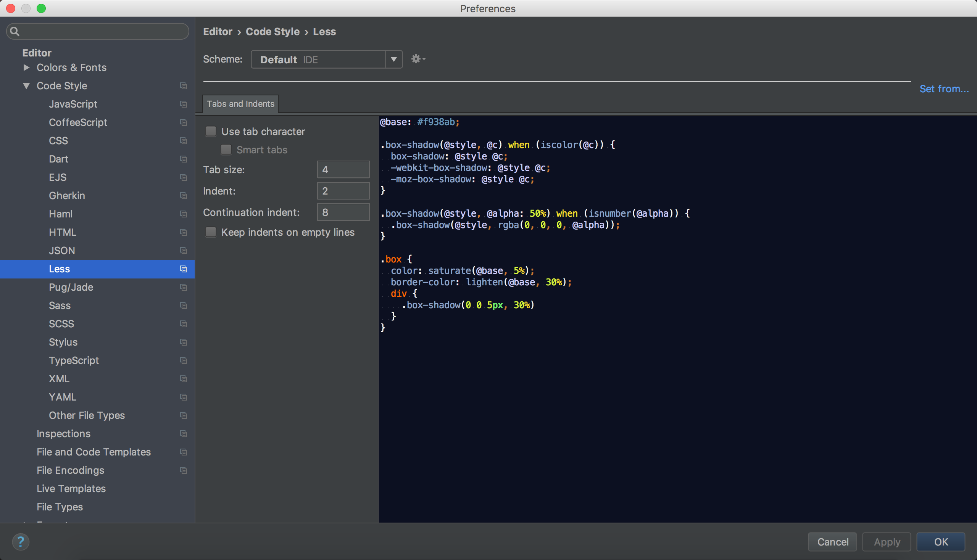Click the copy icon beside Code Style

tap(184, 86)
